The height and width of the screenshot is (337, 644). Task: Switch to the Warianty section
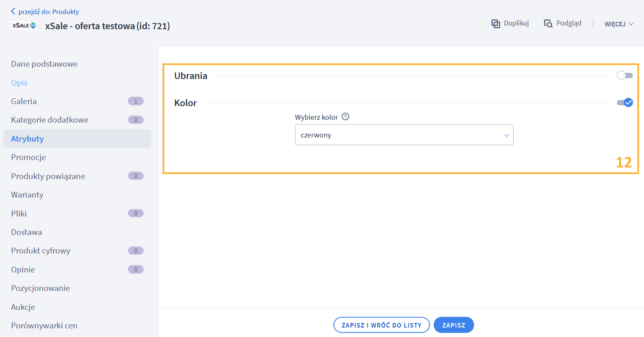(x=27, y=195)
